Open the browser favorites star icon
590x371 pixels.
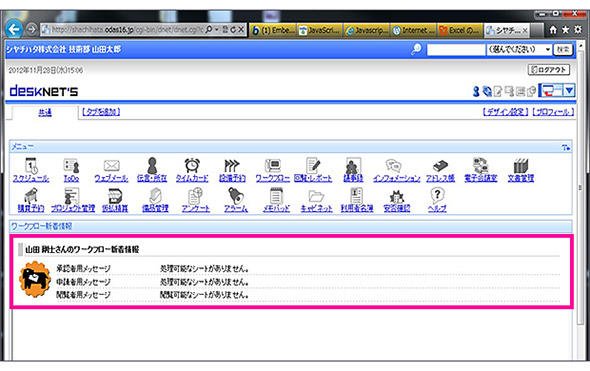(x=565, y=30)
